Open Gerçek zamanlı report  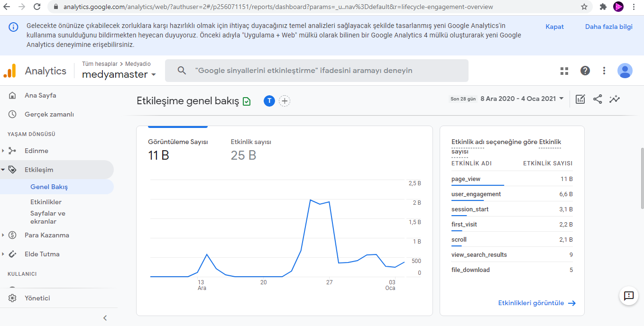49,114
